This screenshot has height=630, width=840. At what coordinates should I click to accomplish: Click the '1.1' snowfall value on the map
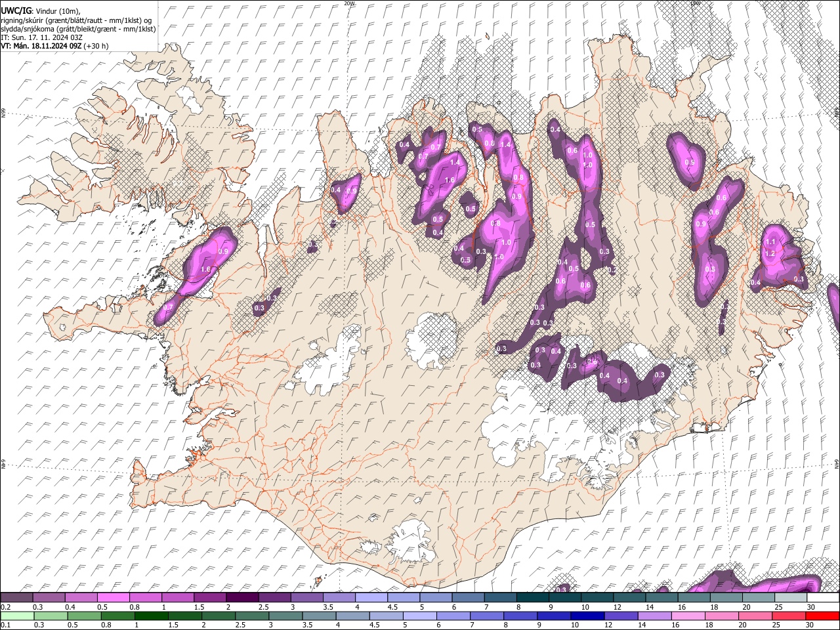(770, 242)
